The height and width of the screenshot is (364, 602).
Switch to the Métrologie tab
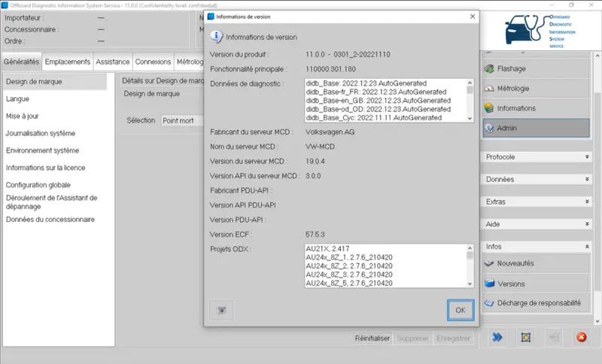pos(190,62)
